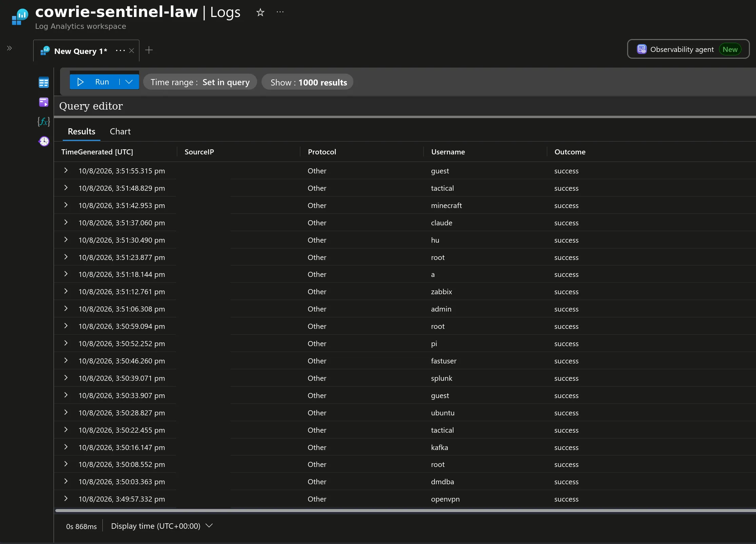
Task: Expand the 3:50:33.907 pm row
Action: tap(66, 395)
